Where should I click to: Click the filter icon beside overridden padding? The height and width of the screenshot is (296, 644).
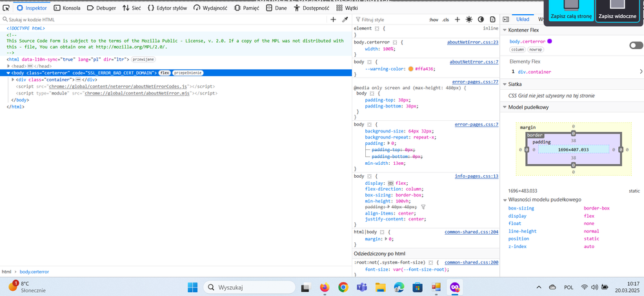point(424,207)
